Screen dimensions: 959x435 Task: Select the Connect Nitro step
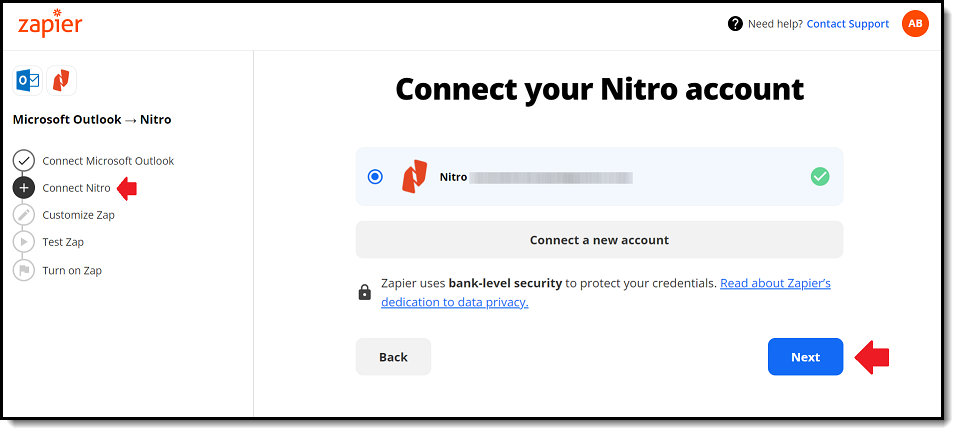pos(76,188)
